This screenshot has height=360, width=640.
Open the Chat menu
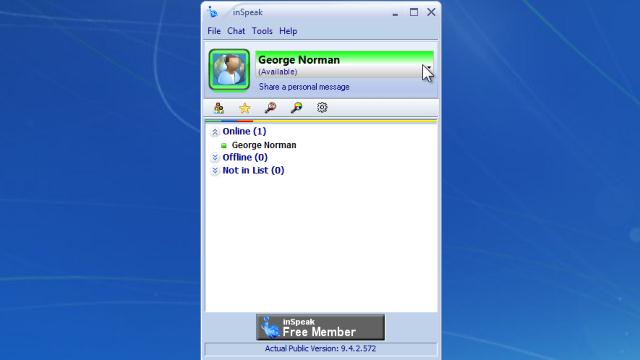236,31
